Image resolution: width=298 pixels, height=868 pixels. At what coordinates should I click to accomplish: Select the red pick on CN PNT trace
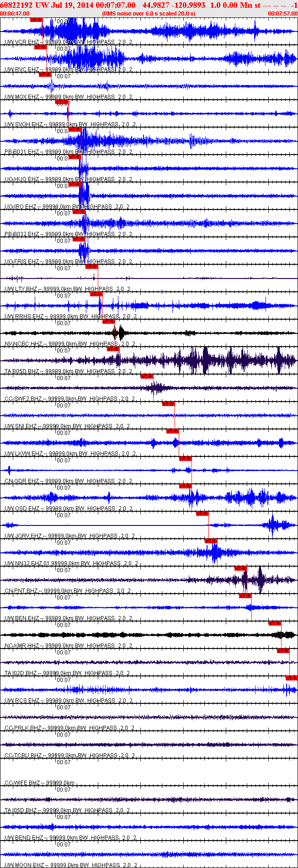click(x=241, y=568)
